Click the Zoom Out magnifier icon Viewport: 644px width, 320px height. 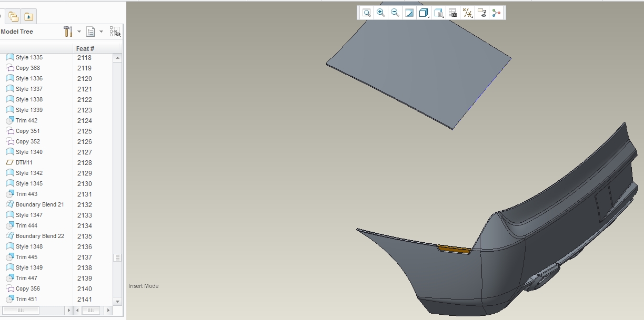pyautogui.click(x=395, y=13)
